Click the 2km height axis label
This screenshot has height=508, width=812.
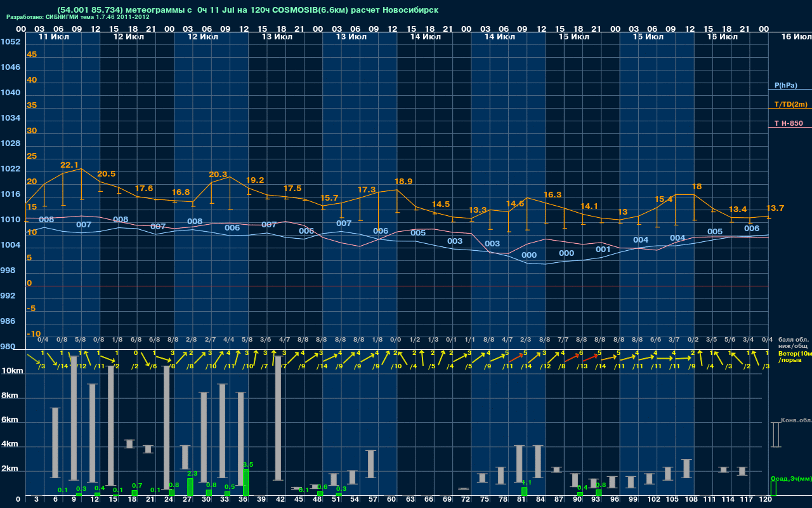10,470
